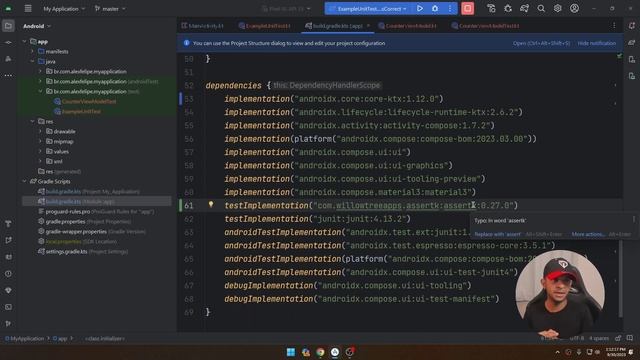Open master branch dropdown
Viewport: 640px width, 360px height.
point(110,9)
